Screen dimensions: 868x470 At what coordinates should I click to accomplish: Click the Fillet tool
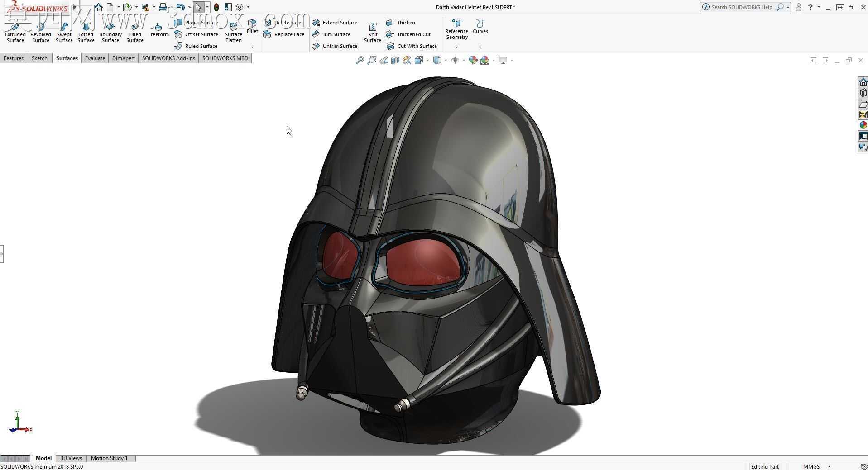[252, 27]
